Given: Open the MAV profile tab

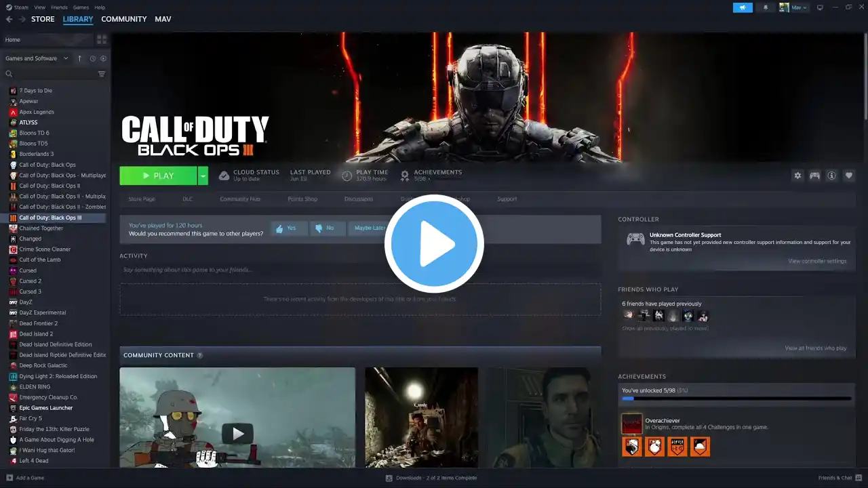Looking at the screenshot, I should point(163,19).
